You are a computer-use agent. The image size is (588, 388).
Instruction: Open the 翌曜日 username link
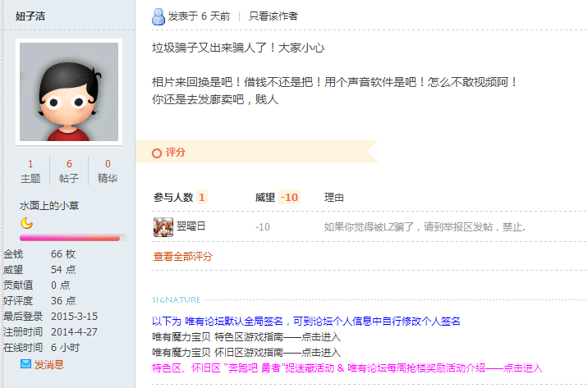pos(191,226)
